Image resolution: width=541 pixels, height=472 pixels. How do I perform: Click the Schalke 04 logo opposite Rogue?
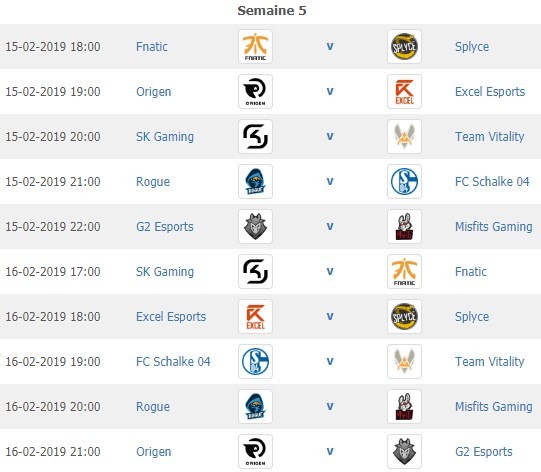404,181
